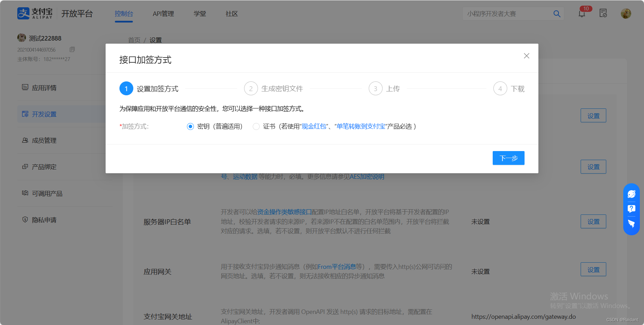
Task: Click the 首页 breadcrumb link
Action: [134, 40]
